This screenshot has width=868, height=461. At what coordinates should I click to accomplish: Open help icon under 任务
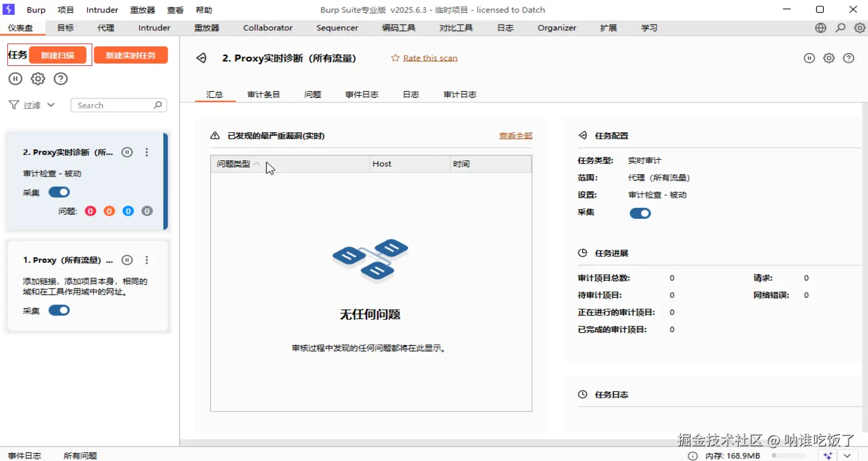[61, 79]
